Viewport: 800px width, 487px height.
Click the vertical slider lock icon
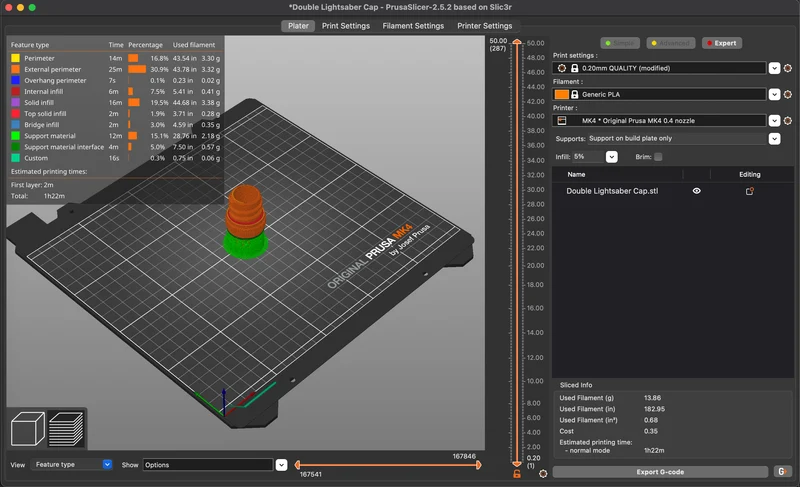coord(517,474)
